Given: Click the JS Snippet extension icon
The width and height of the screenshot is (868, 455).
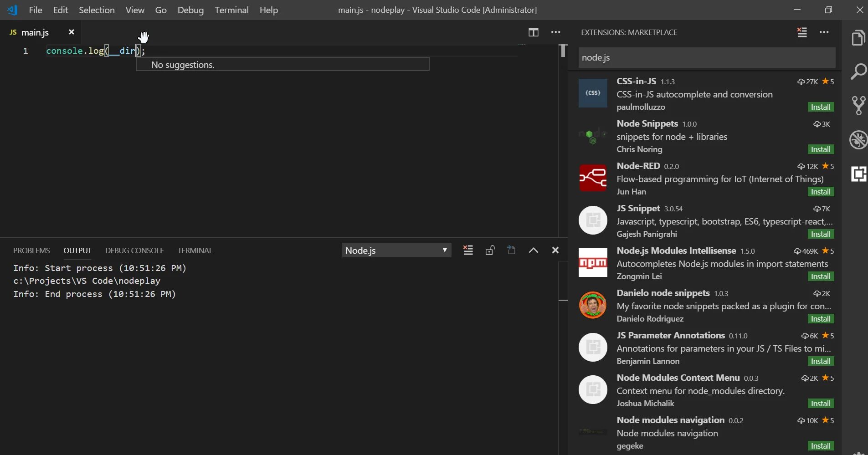Looking at the screenshot, I should [593, 220].
